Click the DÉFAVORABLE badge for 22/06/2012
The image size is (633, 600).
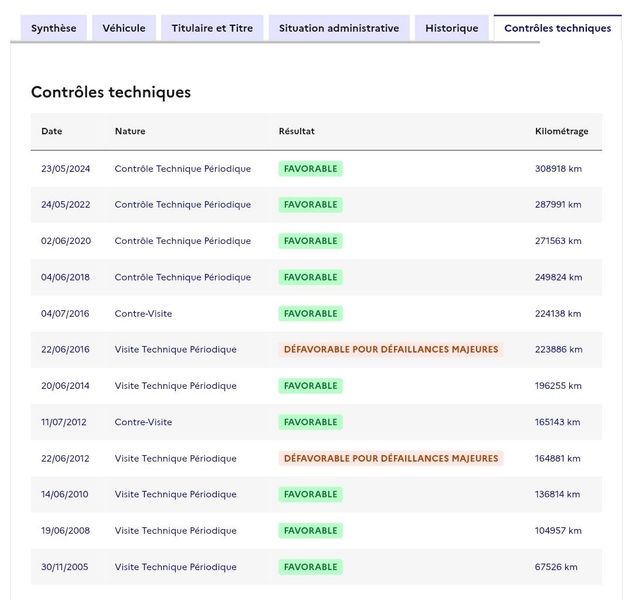(x=391, y=458)
